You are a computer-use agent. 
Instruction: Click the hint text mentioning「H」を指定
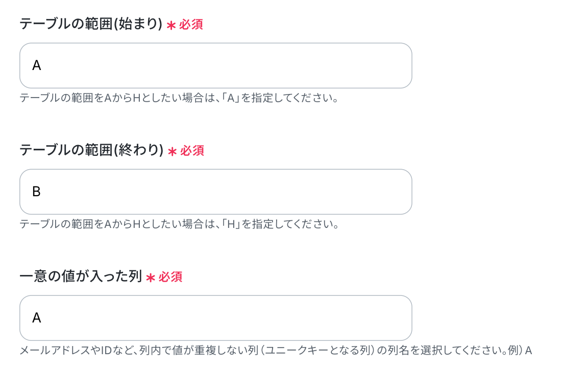pos(179,224)
